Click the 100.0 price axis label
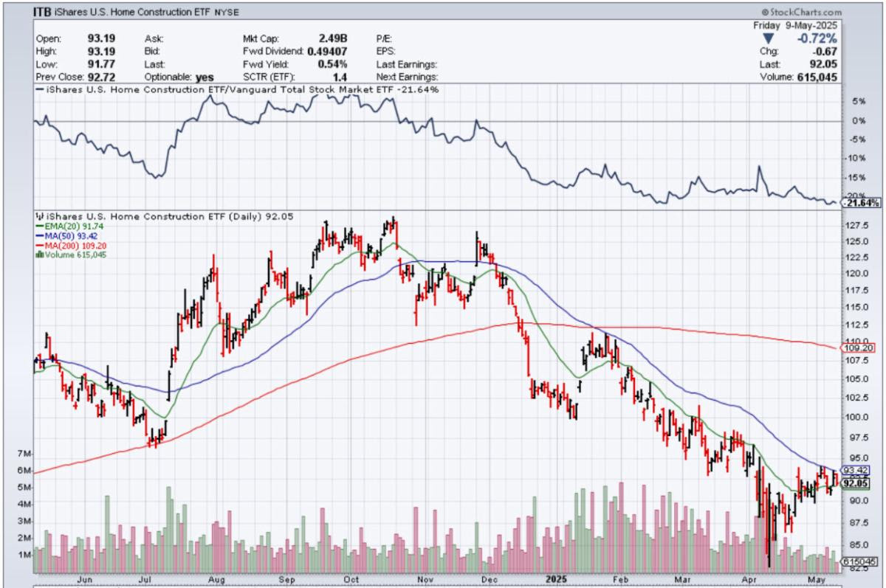The width and height of the screenshot is (886, 588). (x=857, y=417)
